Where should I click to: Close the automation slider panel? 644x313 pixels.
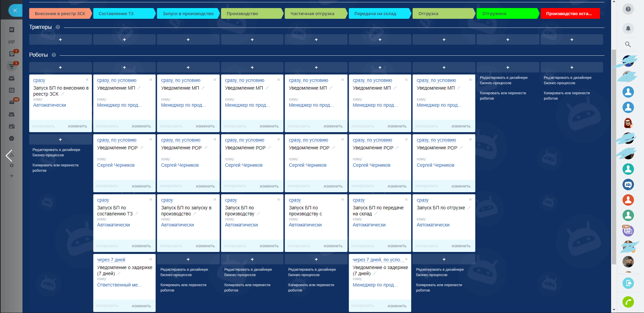(x=15, y=10)
